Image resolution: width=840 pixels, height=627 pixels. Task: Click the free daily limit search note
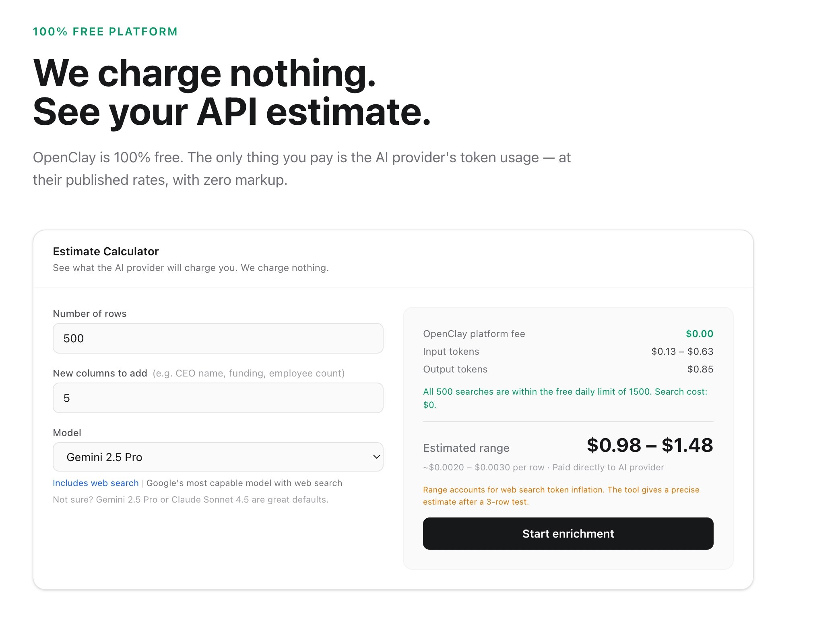click(x=565, y=398)
